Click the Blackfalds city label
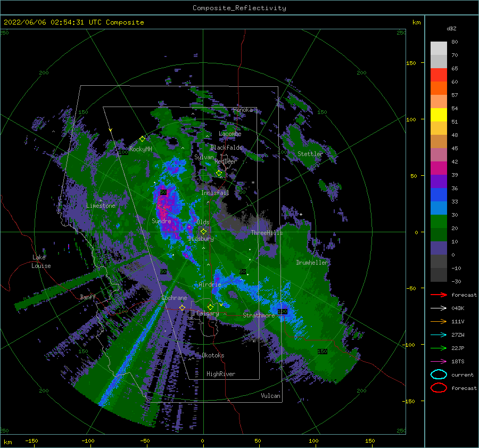 point(226,148)
